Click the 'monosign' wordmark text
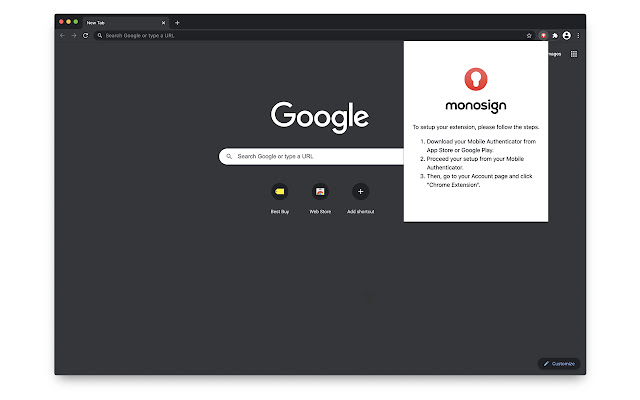 476,106
